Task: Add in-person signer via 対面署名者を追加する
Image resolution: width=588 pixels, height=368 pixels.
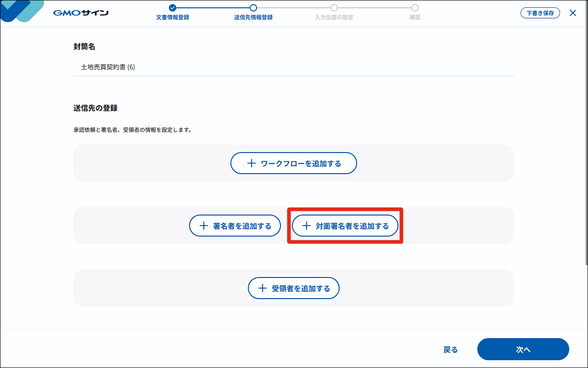Action: (345, 226)
